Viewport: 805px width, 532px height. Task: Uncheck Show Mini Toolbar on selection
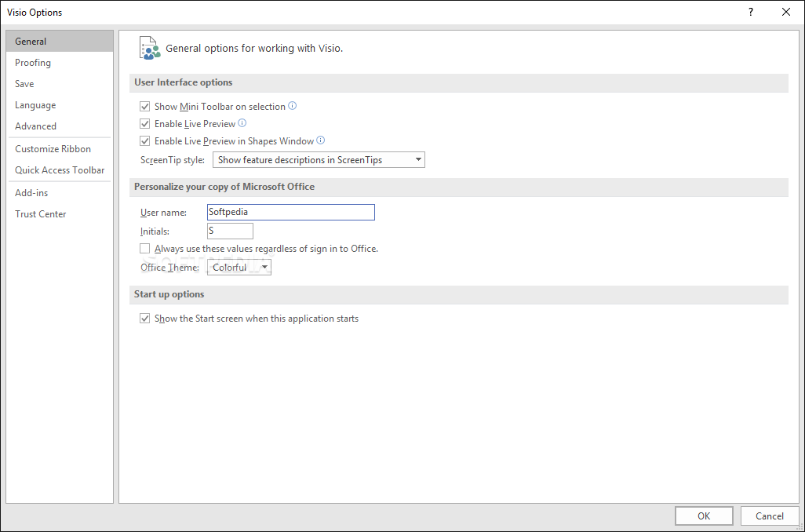tap(145, 107)
